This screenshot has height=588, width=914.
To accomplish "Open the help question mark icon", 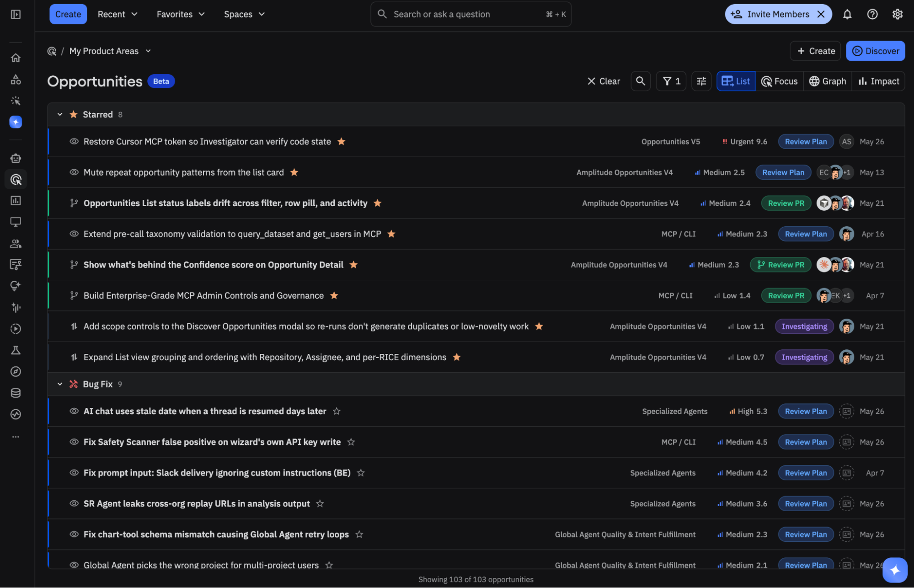I will (x=872, y=14).
